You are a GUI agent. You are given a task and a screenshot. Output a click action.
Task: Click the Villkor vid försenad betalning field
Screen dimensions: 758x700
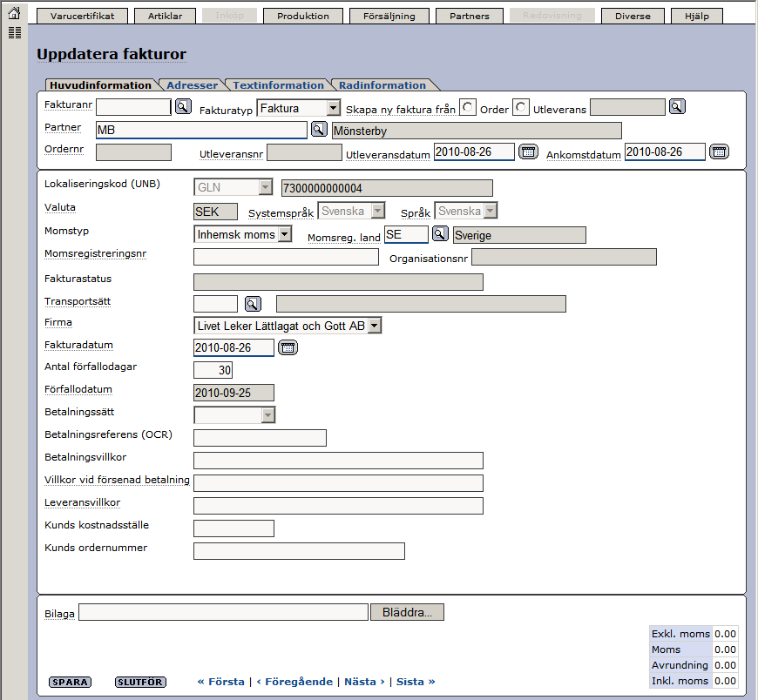point(338,483)
